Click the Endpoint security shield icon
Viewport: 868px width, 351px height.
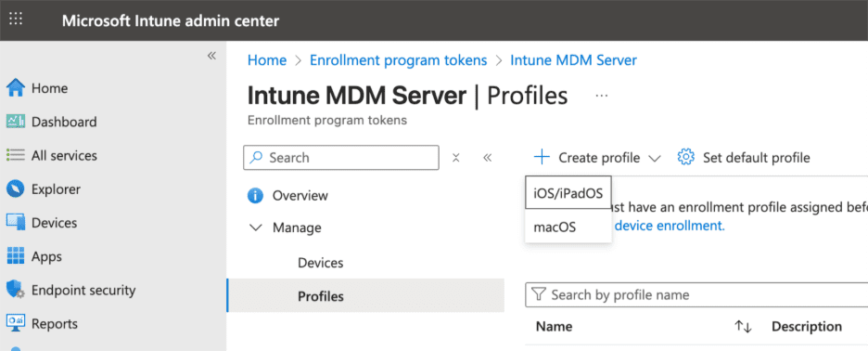click(16, 290)
